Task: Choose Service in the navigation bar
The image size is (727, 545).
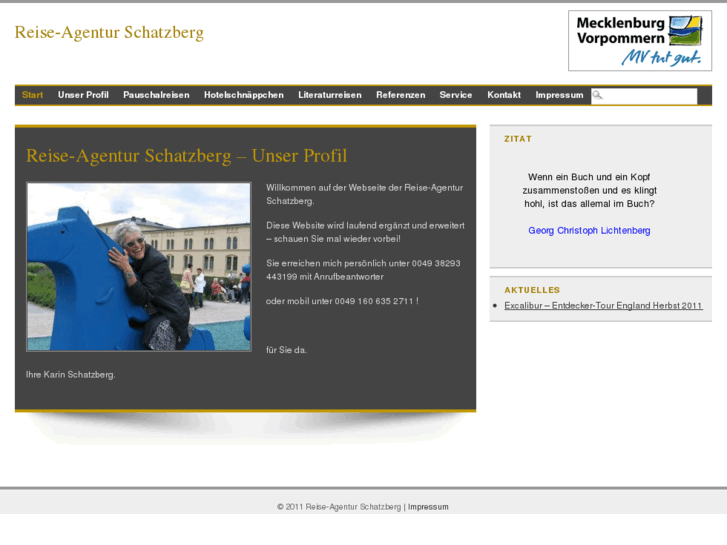Action: pos(456,95)
